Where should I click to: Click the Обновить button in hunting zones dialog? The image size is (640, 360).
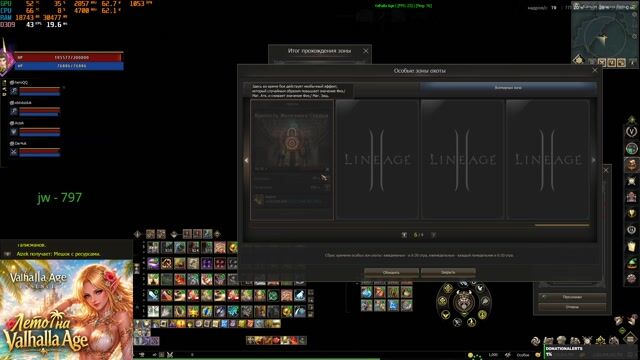391,272
